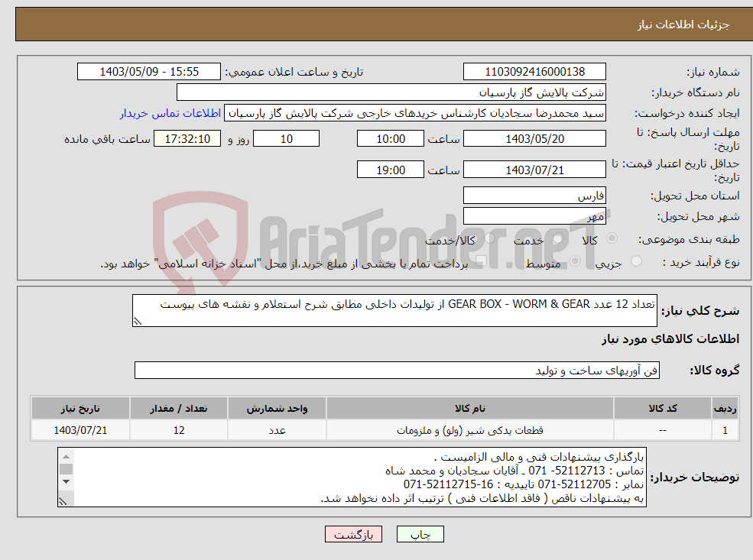
Task: Click the goods group field فن آوریهای ساخت و تولید
Action: (398, 371)
